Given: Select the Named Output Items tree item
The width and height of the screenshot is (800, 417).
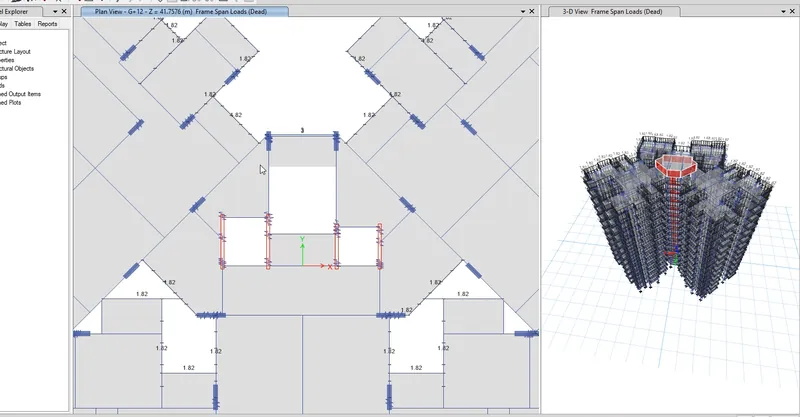Looking at the screenshot, I should [20, 94].
